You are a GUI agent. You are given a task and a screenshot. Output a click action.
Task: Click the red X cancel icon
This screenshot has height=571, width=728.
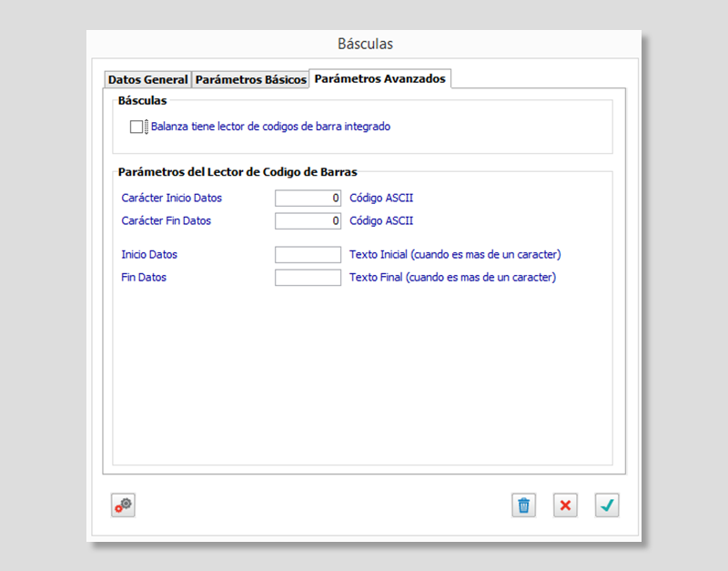[x=565, y=505]
